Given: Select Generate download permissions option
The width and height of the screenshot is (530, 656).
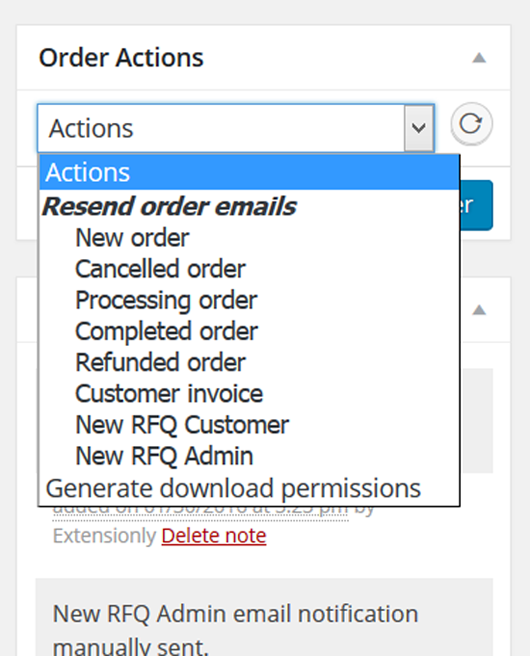Looking at the screenshot, I should point(233,488).
